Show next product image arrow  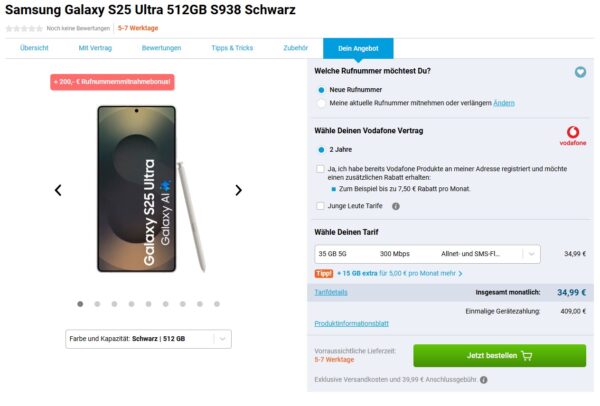point(238,190)
